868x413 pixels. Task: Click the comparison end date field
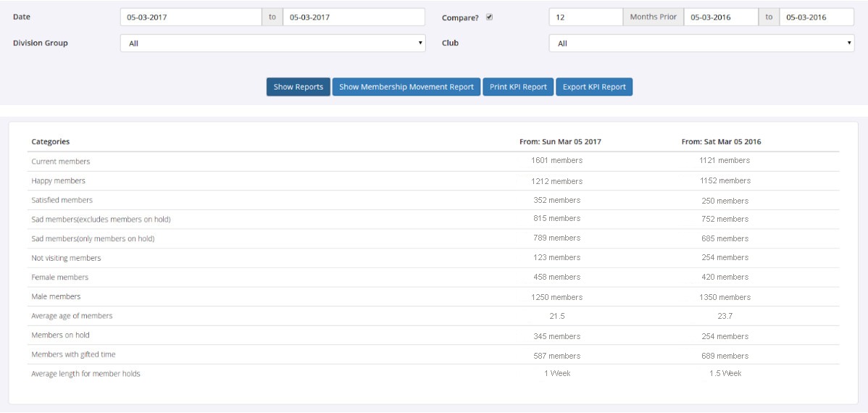click(817, 17)
